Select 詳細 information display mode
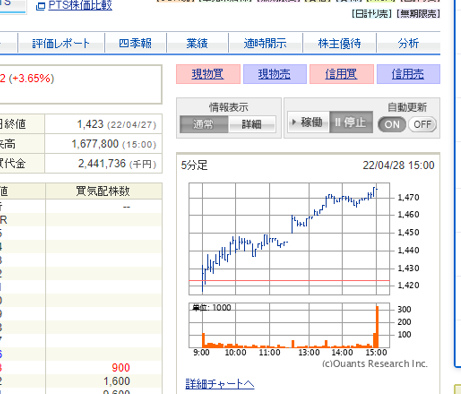 click(252, 124)
